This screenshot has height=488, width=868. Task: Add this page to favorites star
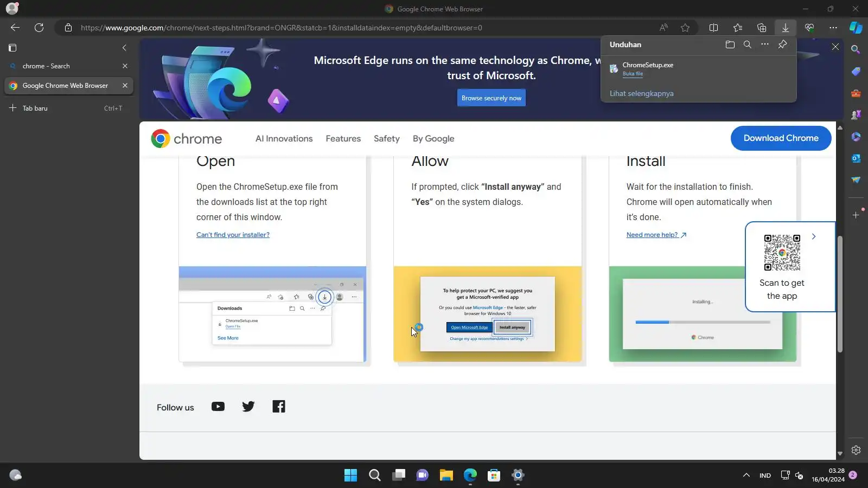pyautogui.click(x=685, y=28)
